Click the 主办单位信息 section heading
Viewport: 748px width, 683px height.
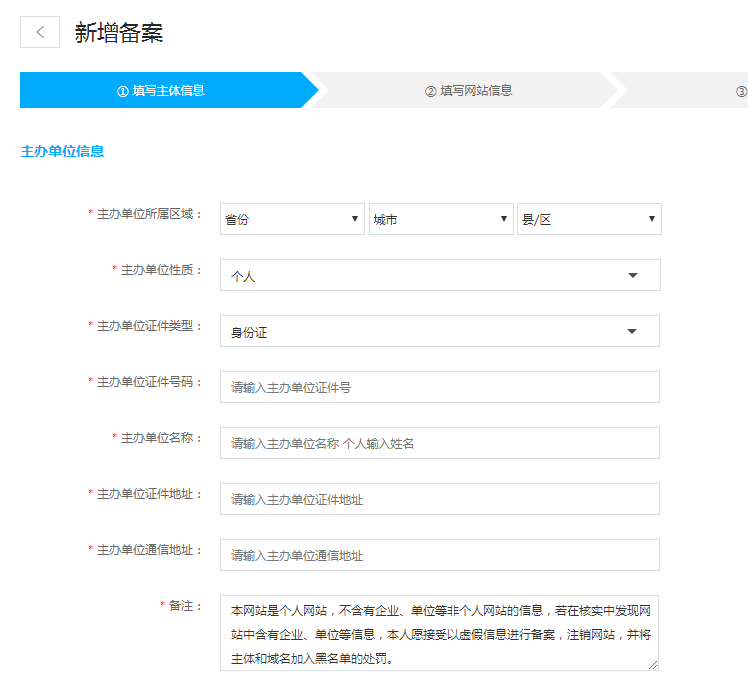point(62,151)
